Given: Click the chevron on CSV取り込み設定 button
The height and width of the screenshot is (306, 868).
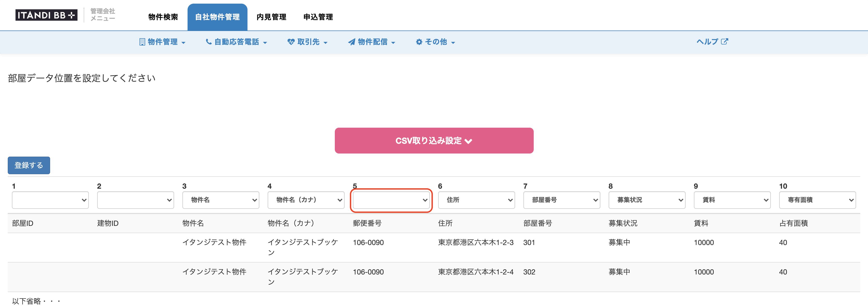Looking at the screenshot, I should 468,141.
